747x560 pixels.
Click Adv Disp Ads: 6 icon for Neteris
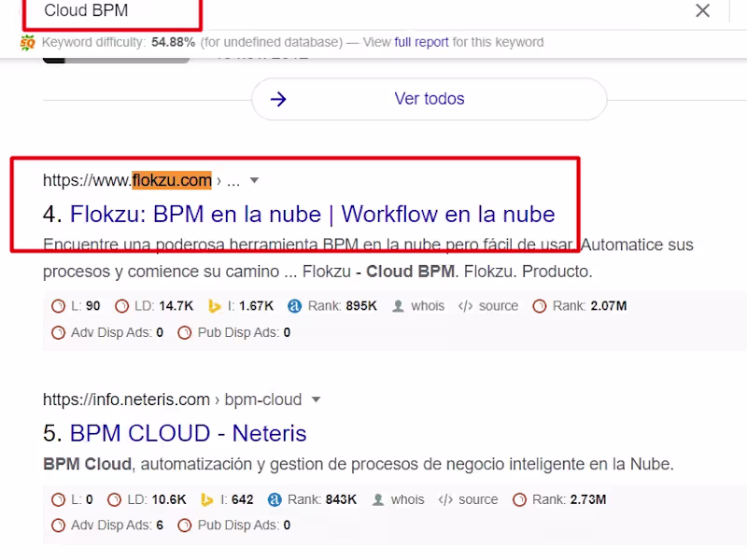pyautogui.click(x=58, y=525)
